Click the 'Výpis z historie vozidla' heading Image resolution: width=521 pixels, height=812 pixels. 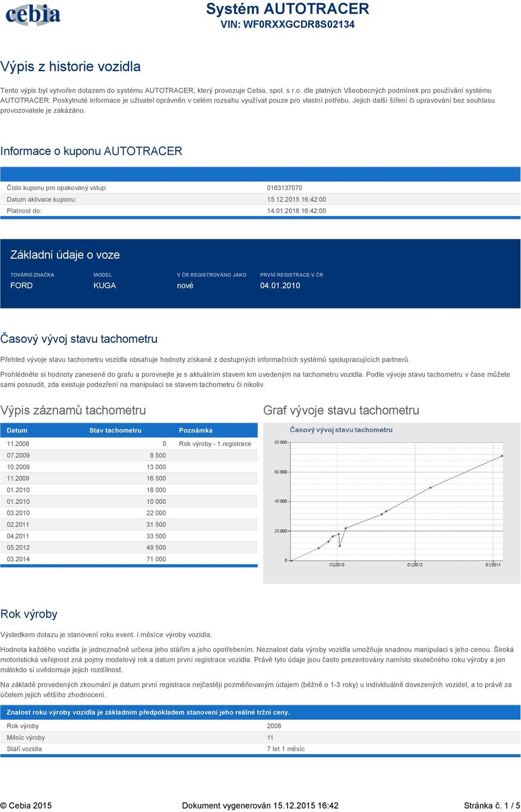click(x=71, y=67)
